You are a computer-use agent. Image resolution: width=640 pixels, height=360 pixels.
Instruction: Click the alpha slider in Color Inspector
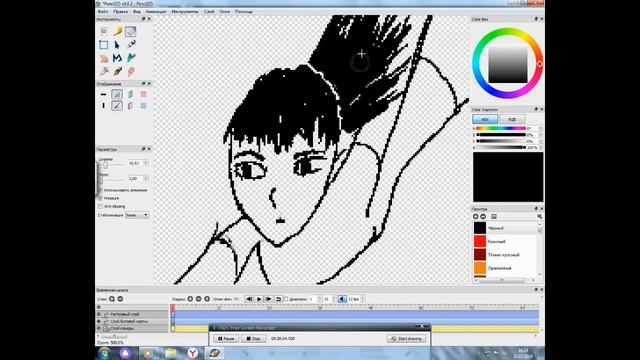[500, 147]
